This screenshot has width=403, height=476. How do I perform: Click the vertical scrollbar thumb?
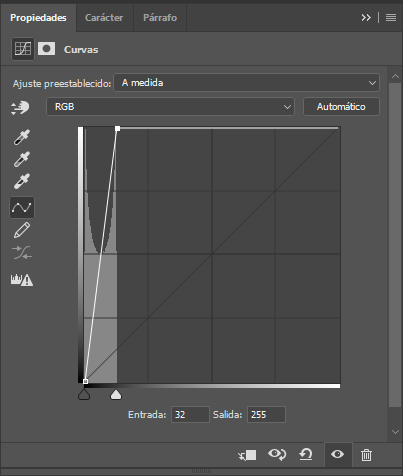395,245
